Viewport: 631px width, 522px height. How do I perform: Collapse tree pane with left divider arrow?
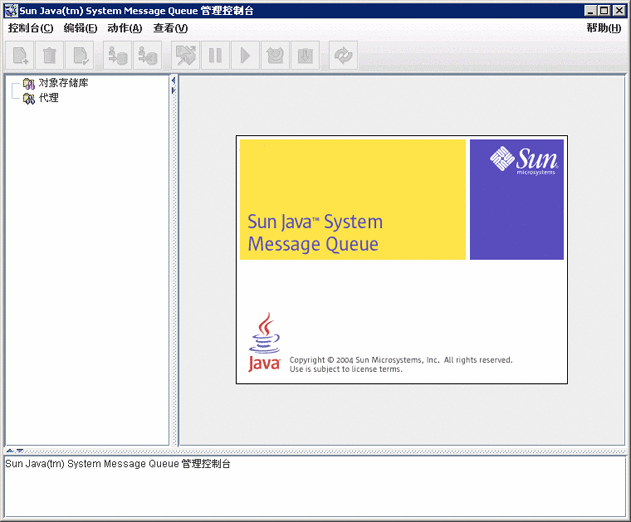(173, 80)
